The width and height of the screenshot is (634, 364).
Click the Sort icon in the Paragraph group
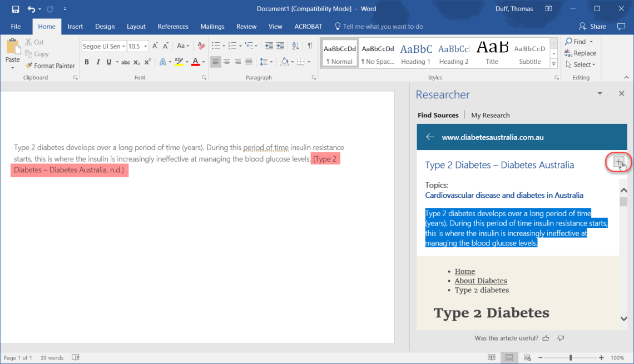pyautogui.click(x=295, y=46)
